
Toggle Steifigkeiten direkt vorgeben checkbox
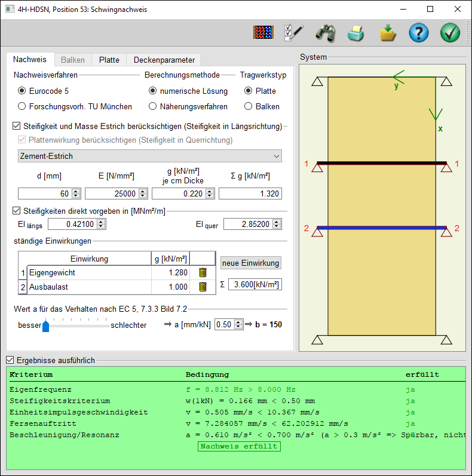click(17, 211)
